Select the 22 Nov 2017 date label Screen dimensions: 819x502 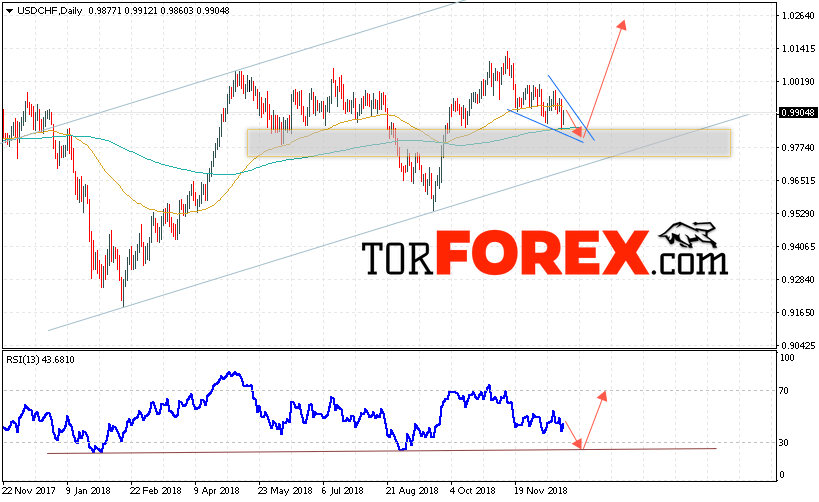[29, 491]
